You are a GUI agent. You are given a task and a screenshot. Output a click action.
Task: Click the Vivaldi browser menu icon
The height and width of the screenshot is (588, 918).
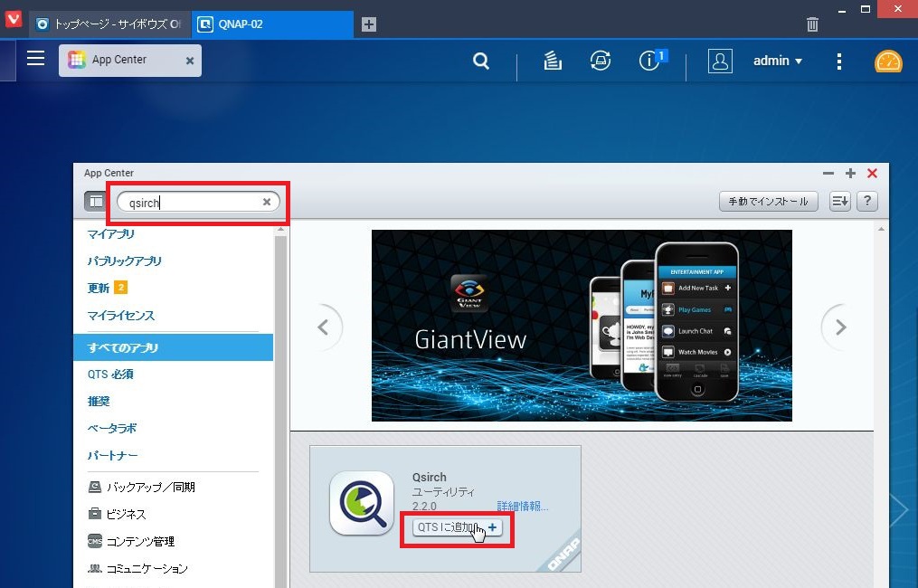[x=14, y=19]
